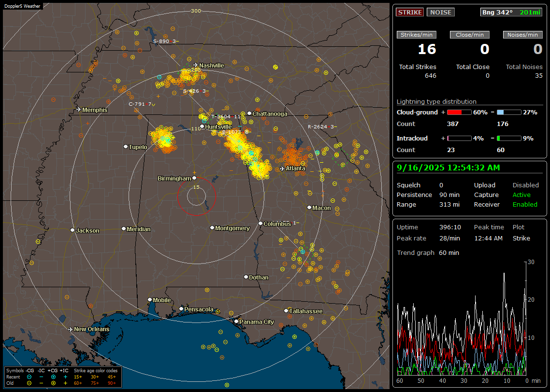Click the Total Strikes count 646
This screenshot has width=550, height=392.
431,76
